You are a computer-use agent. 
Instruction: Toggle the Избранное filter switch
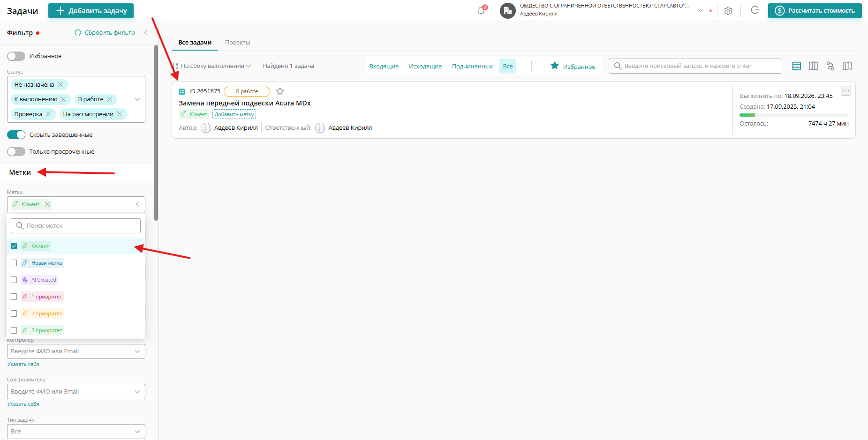coord(16,56)
